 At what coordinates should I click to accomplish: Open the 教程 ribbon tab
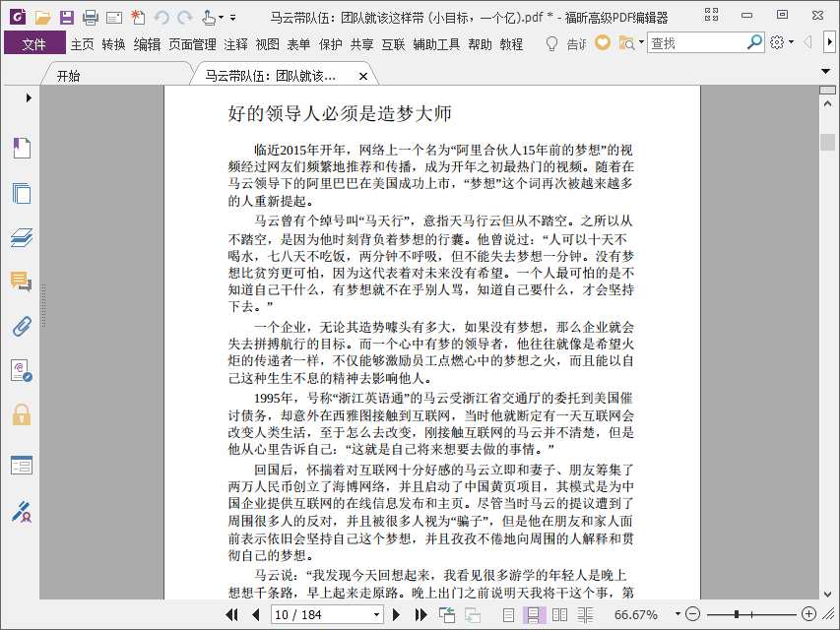511,44
